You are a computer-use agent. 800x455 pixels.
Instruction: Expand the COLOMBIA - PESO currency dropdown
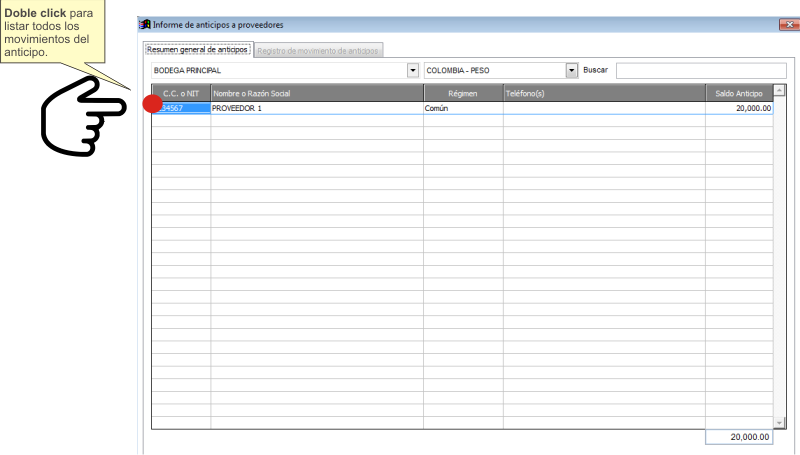point(571,70)
